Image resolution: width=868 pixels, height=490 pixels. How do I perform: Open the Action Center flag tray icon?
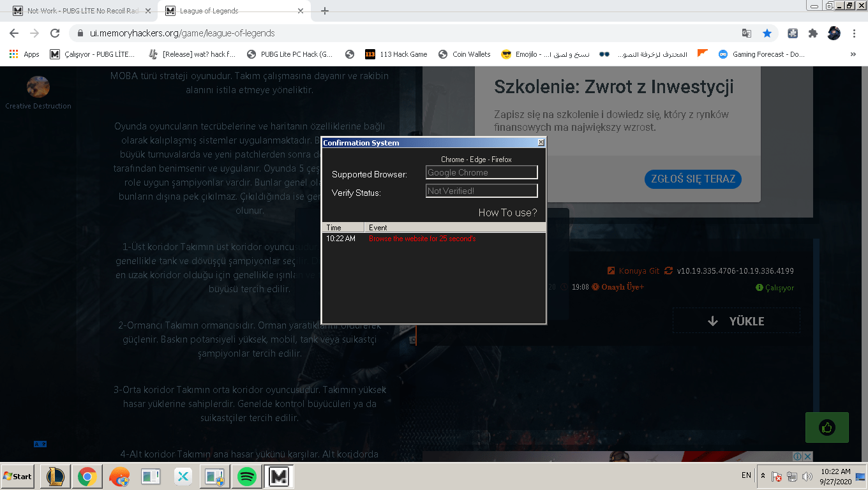pyautogui.click(x=777, y=477)
